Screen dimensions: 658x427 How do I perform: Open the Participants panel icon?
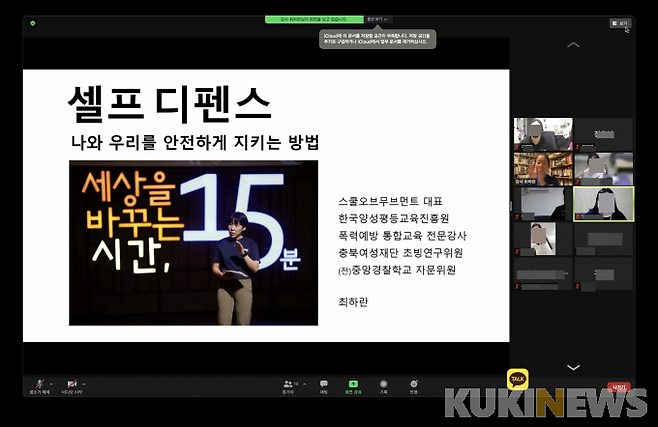point(288,384)
